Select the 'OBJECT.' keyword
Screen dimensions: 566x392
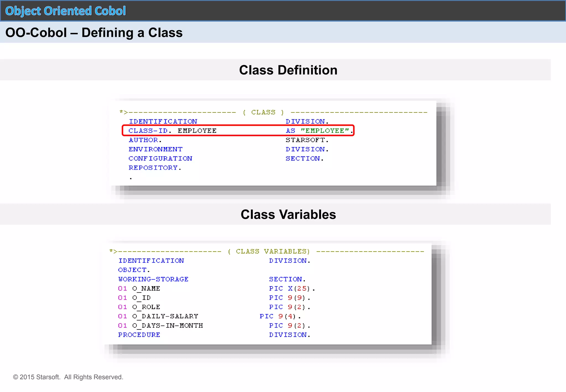(134, 270)
